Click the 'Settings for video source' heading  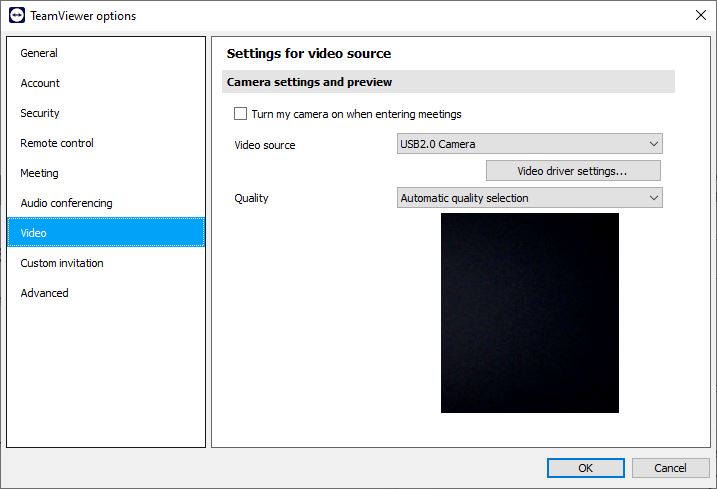pyautogui.click(x=309, y=54)
